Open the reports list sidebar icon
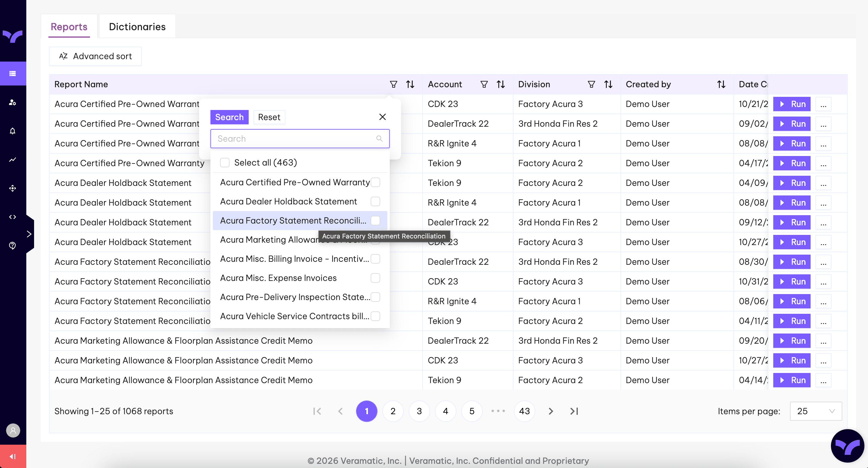 [x=13, y=74]
